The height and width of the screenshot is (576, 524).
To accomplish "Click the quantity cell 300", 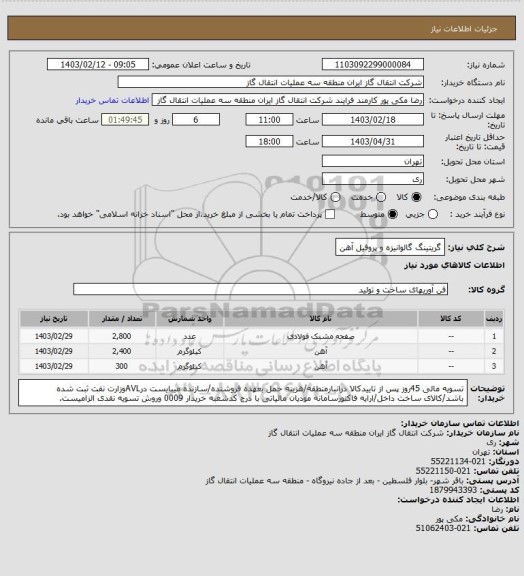I will tap(122, 366).
